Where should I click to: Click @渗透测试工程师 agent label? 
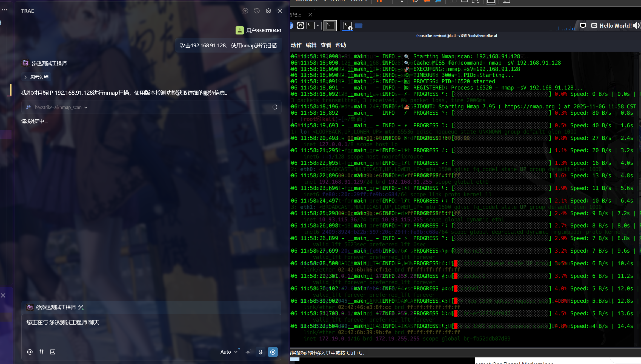point(56,307)
